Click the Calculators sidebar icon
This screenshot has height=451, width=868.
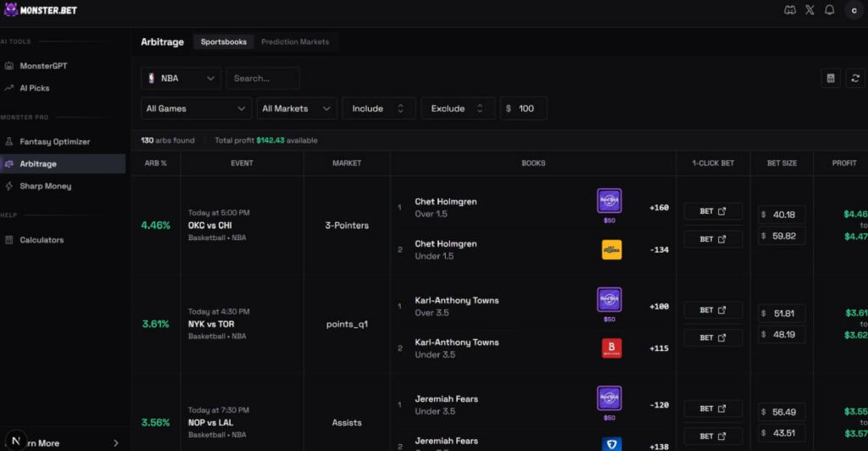[x=8, y=240]
